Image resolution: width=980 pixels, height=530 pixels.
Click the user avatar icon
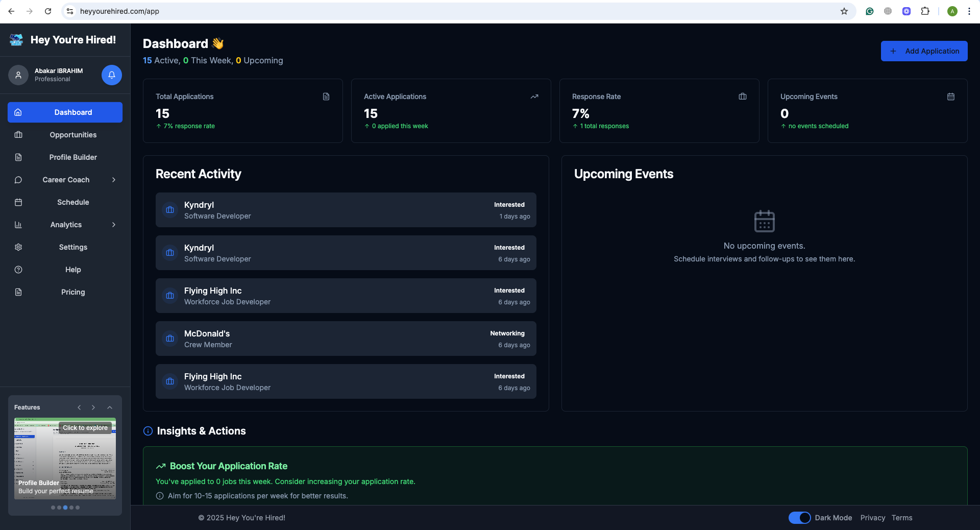click(18, 75)
